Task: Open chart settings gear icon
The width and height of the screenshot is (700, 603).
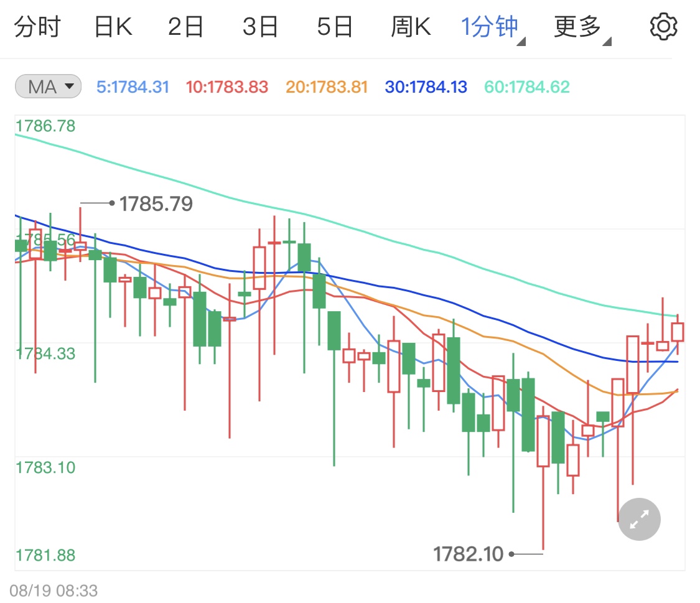Action: pos(663,26)
